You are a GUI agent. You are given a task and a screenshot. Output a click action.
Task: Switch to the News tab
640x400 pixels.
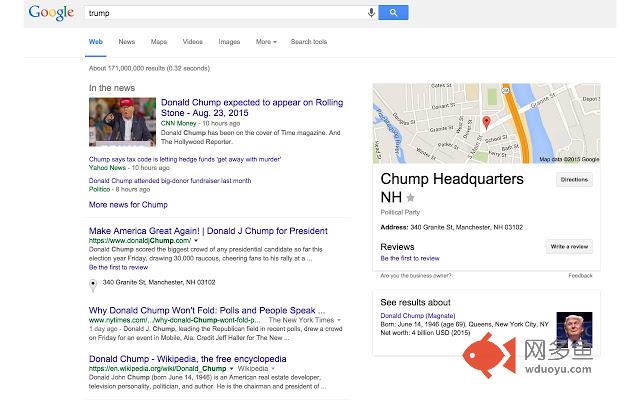pyautogui.click(x=127, y=42)
